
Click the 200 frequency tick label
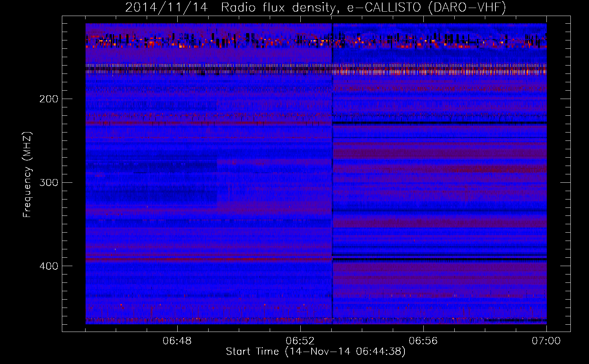pos(49,99)
